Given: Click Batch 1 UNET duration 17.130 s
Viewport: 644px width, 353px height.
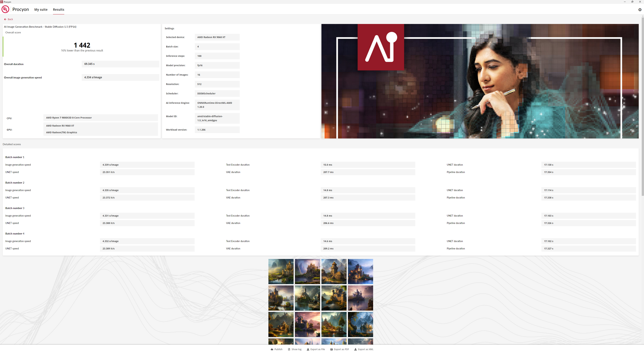Looking at the screenshot, I should (588, 165).
